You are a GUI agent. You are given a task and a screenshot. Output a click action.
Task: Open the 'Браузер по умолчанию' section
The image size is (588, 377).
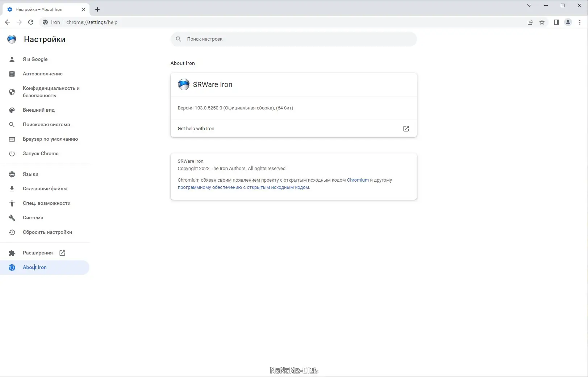[45, 139]
